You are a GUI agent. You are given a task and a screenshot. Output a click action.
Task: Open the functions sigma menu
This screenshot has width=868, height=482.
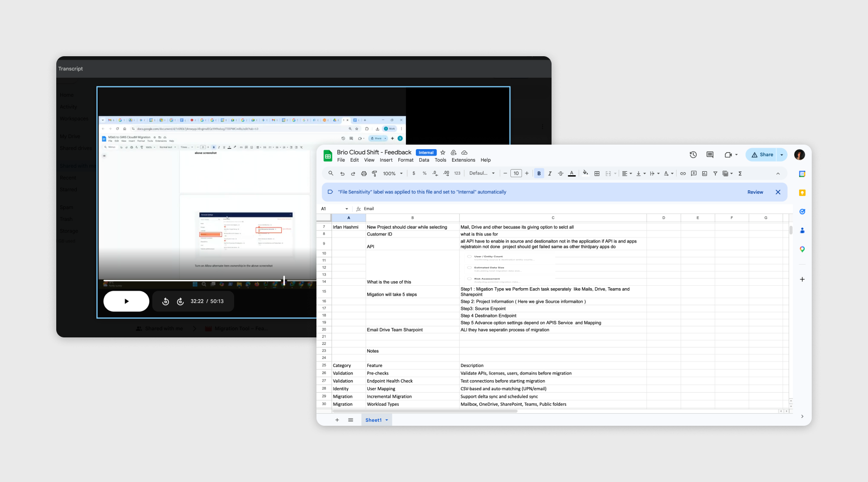click(x=740, y=173)
